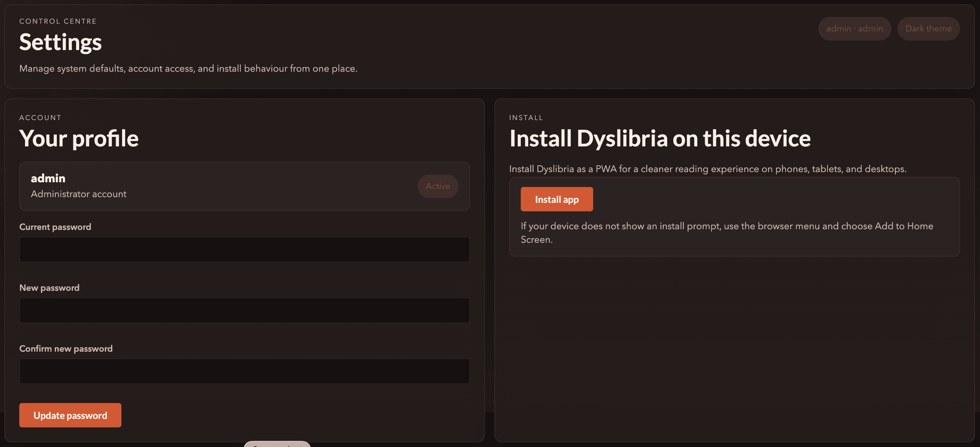Screen dimensions: 980x447
Task: Toggle the Dark theme pill
Action: [x=928, y=28]
